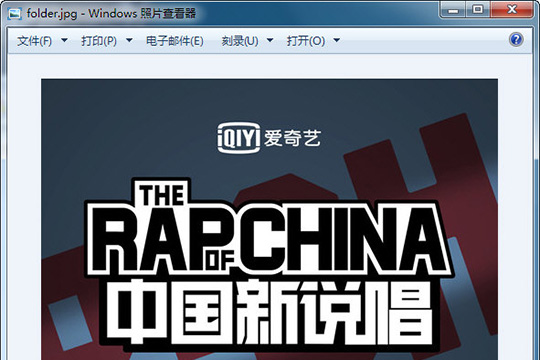540x360 pixels.
Task: Click the folder.jpg window title text
Action: (111, 14)
